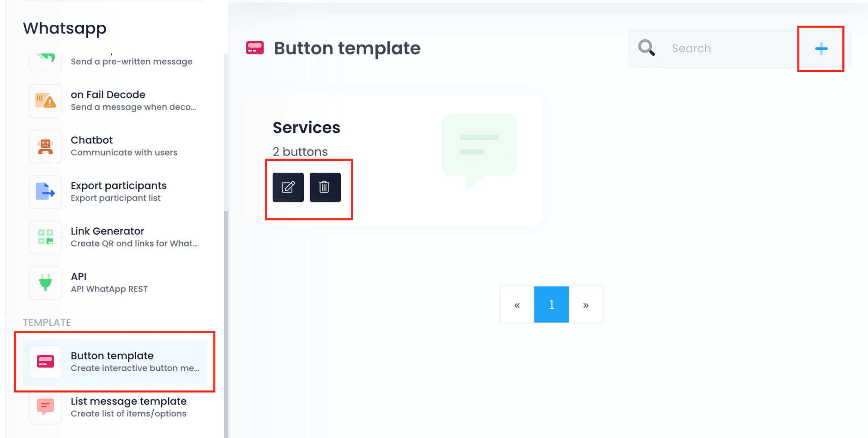Select page 1 in pagination
The height and width of the screenshot is (438, 868).
[x=551, y=305]
